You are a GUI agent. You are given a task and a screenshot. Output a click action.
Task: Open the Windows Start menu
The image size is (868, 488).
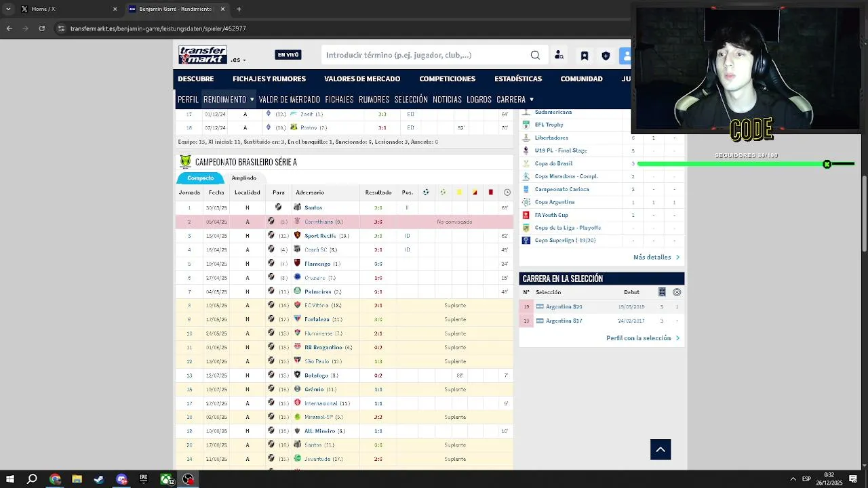click(9, 479)
